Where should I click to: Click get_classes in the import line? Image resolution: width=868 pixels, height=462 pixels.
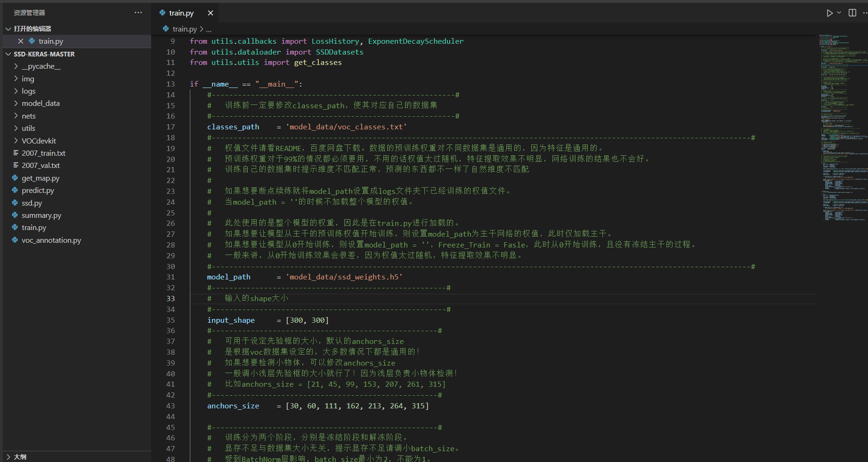[x=318, y=63]
